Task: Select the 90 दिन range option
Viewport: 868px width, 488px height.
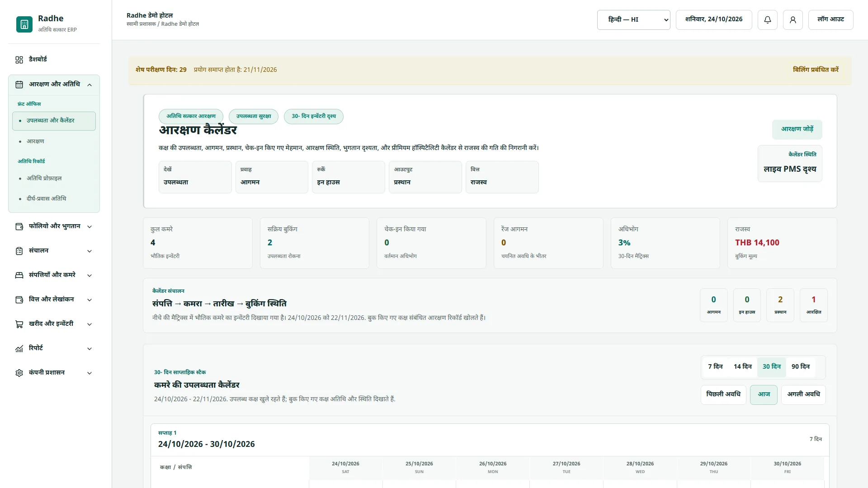Action: [x=801, y=367]
